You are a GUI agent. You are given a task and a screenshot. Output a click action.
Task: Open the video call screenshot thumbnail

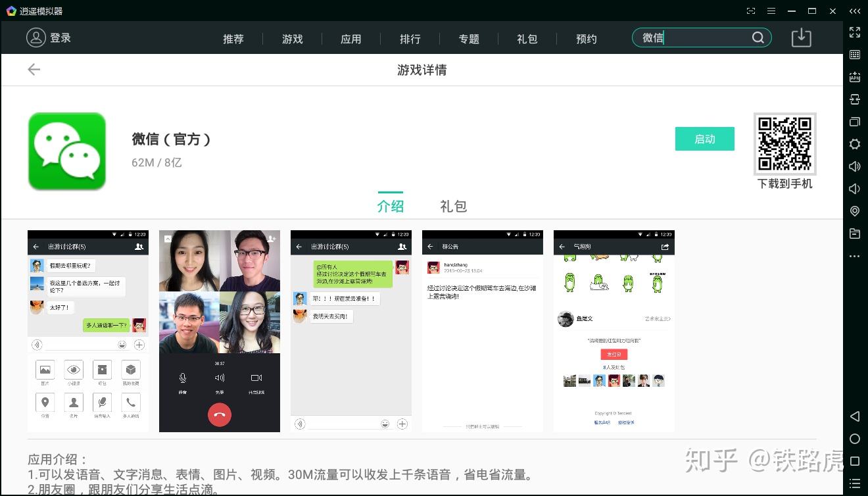click(x=220, y=331)
